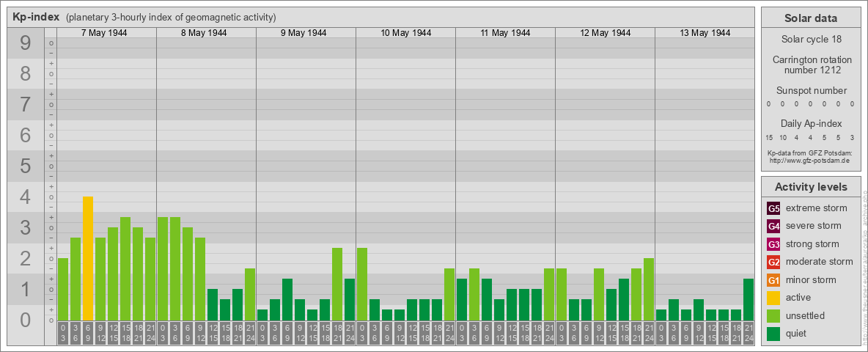Click the 8 May 21-24 light green bar

click(x=250, y=295)
